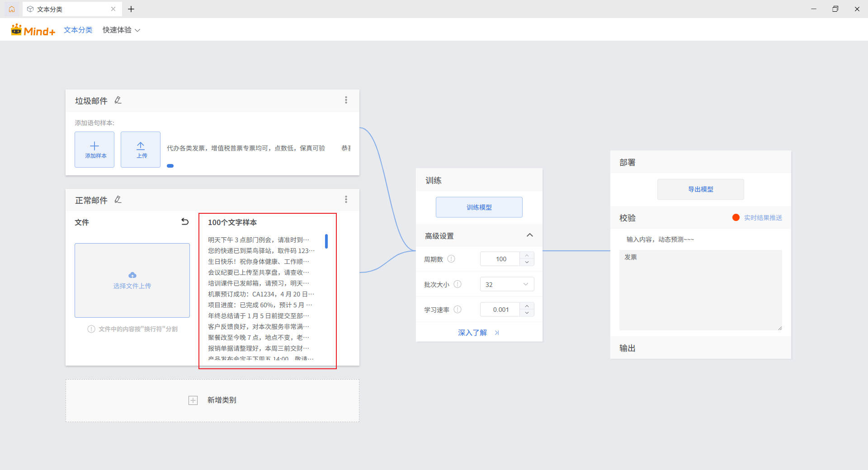
Task: Click the 周期数 value field
Action: click(500, 259)
